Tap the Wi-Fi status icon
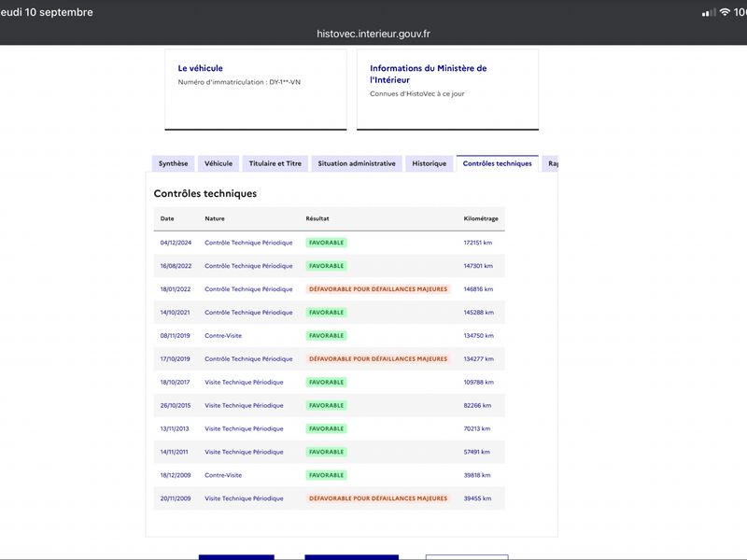 pos(725,12)
